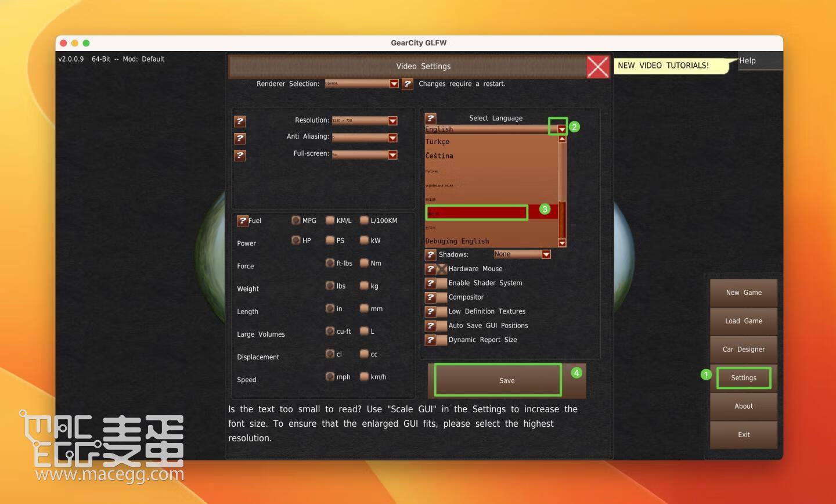Toggle the Hardware Mouse checkbox

click(442, 269)
